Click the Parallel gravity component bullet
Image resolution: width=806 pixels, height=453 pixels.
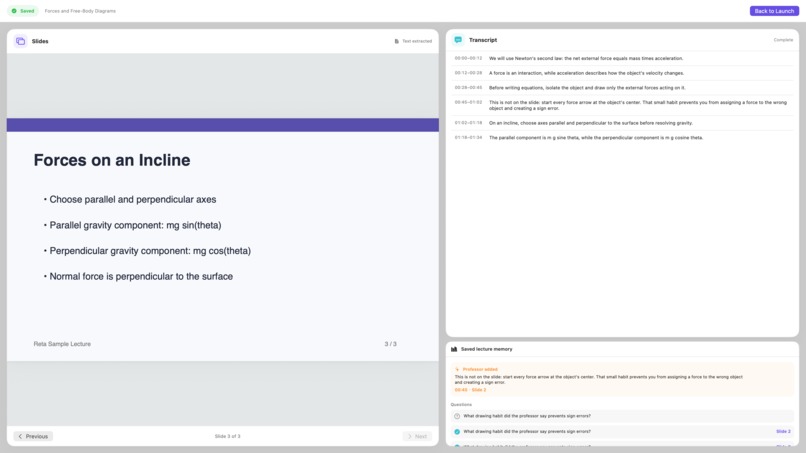(x=135, y=225)
